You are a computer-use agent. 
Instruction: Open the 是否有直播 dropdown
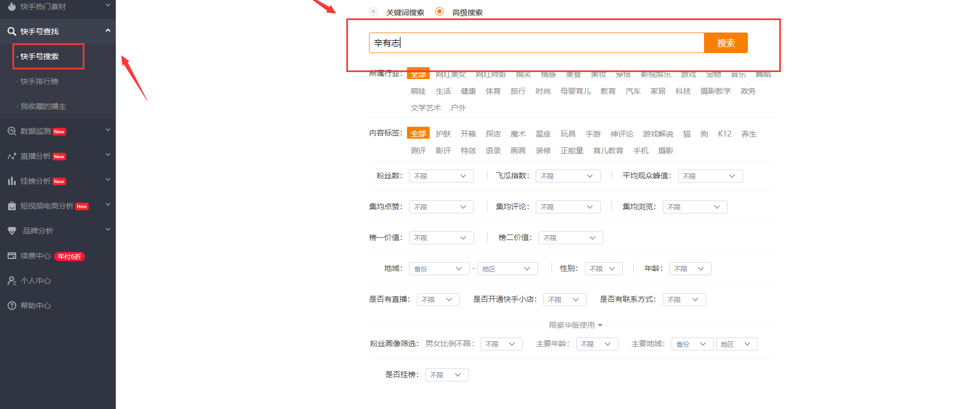click(x=438, y=300)
